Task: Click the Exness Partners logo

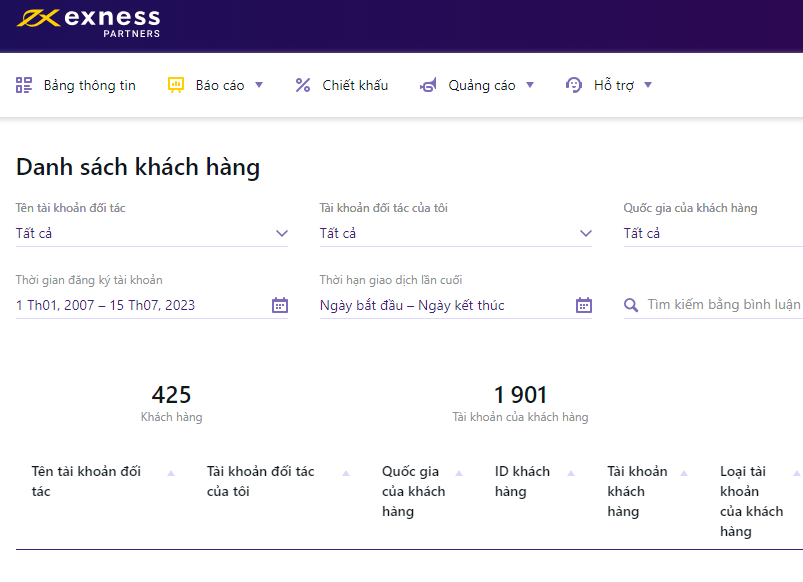Action: coord(88,23)
